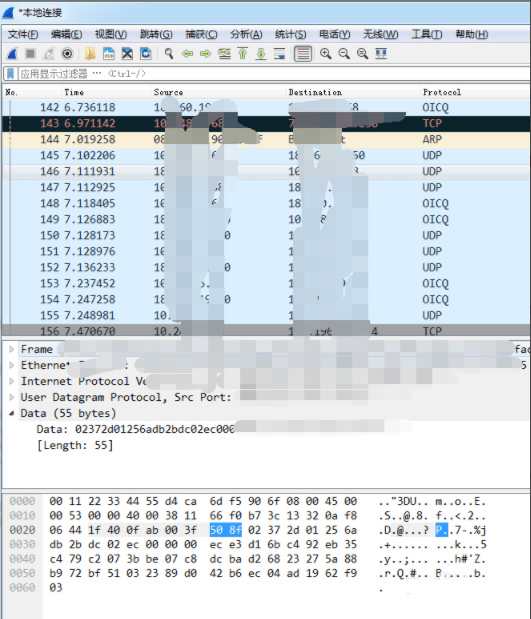Click the display filter bookmark icon
The width and height of the screenshot is (531, 619).
click(10, 74)
